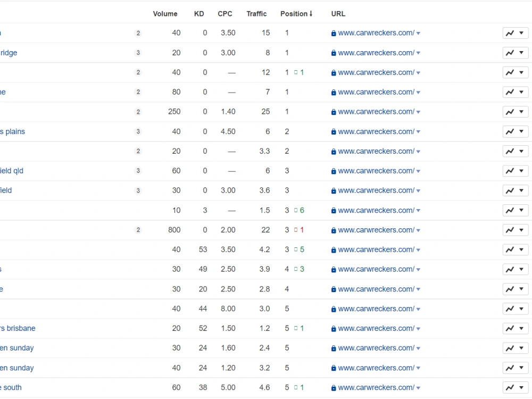Open chart dropdown caret in 'rs brisbane' row
The height and width of the screenshot is (399, 532).
pos(521,328)
